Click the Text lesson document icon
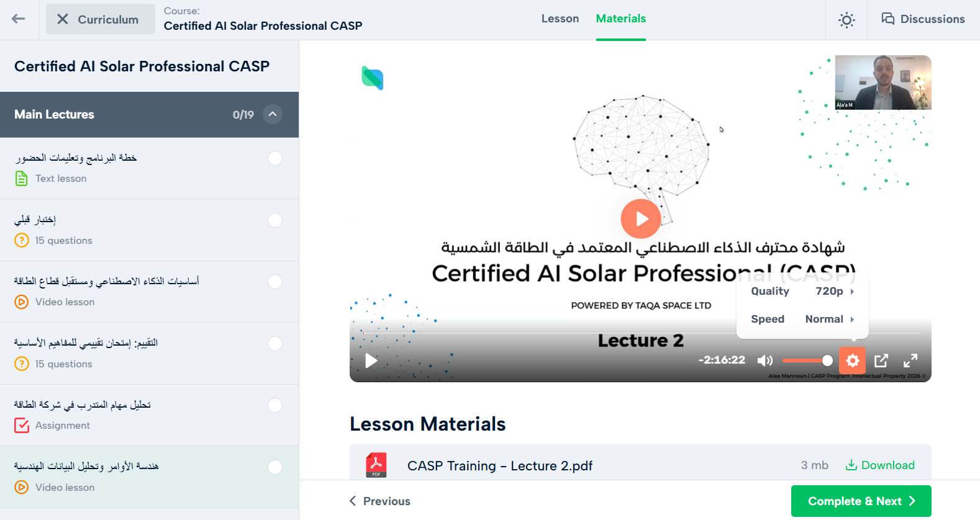 tap(22, 179)
